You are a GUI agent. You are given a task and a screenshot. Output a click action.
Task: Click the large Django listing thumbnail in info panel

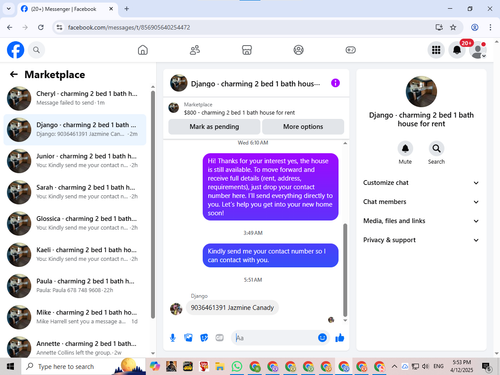tap(421, 91)
